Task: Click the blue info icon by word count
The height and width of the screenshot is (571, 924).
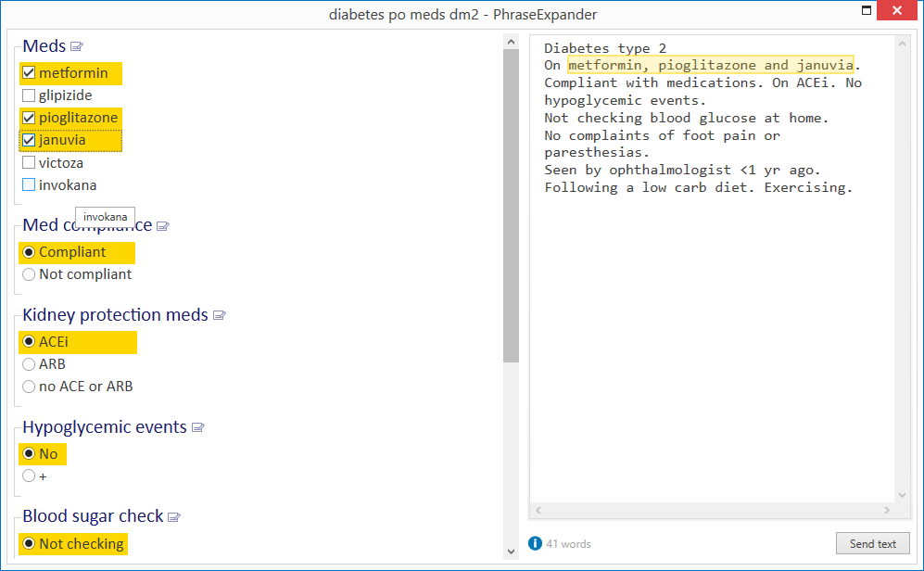Action: [535, 543]
